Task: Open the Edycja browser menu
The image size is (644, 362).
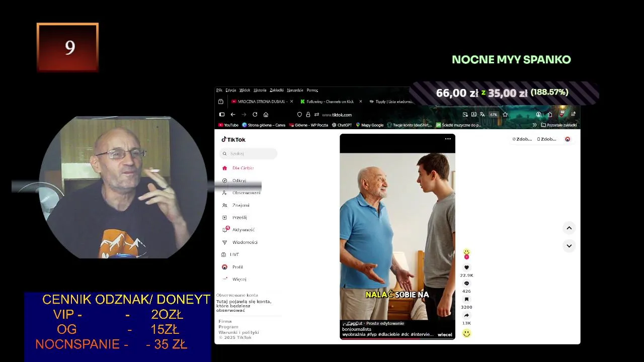Action: click(x=230, y=90)
